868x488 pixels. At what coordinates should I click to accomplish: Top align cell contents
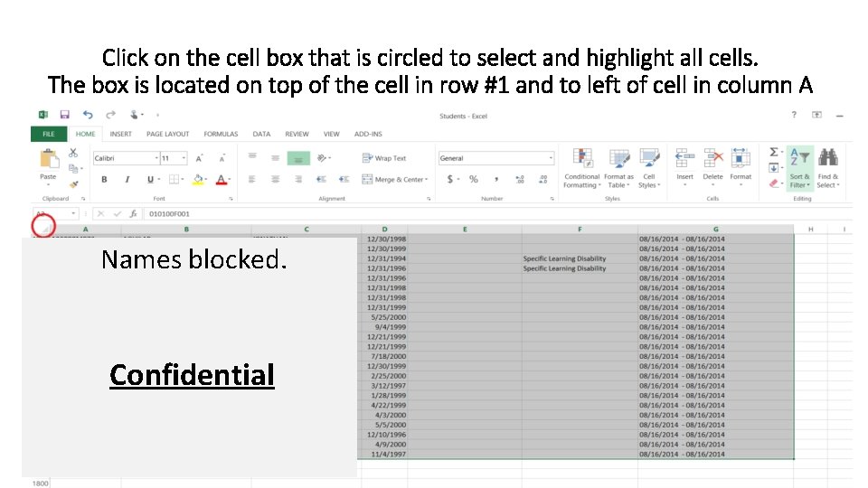(x=252, y=157)
